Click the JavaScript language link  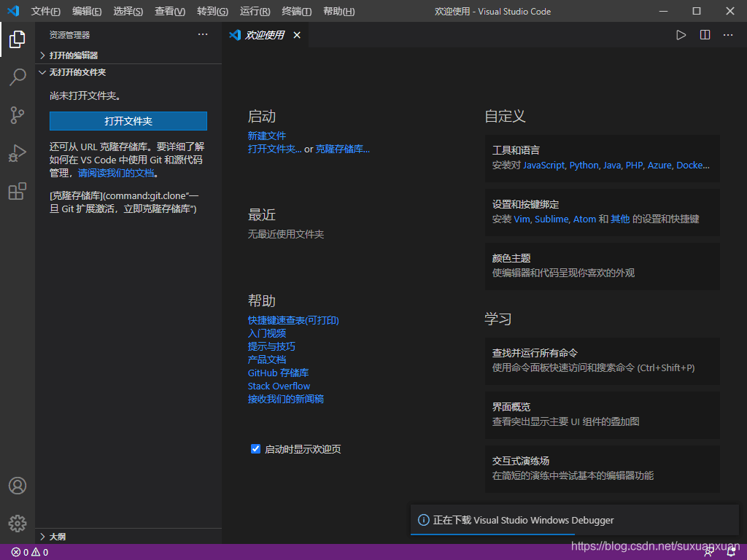(x=543, y=166)
